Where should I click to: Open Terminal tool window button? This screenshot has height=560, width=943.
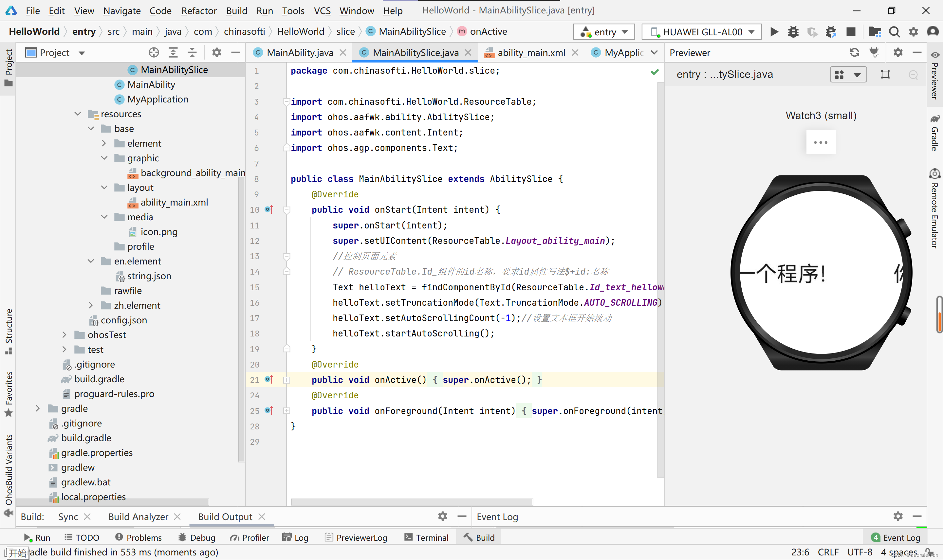426,537
